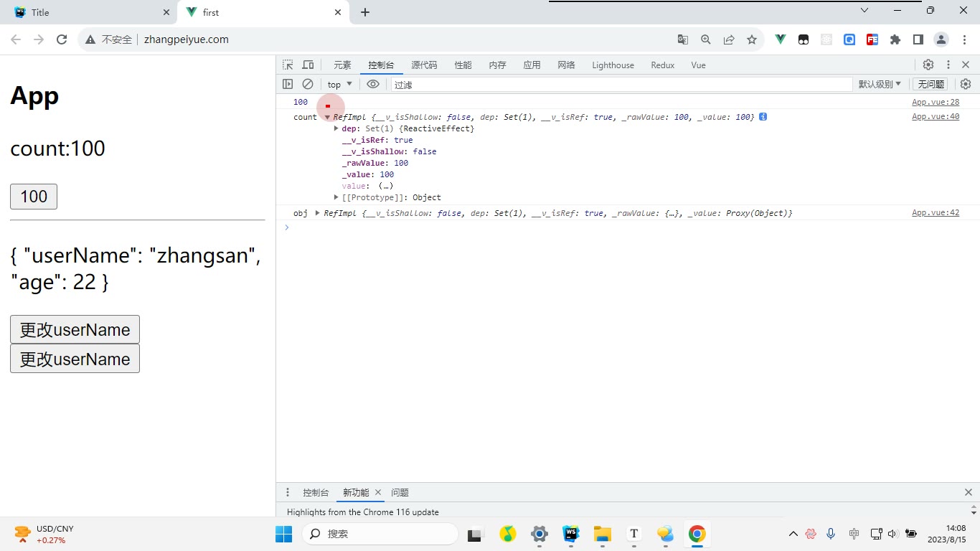Open the 默认级别 log level dropdown
Viewport: 980px width, 551px height.
click(x=880, y=84)
